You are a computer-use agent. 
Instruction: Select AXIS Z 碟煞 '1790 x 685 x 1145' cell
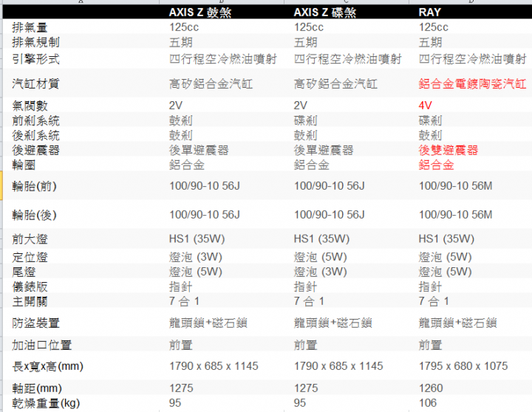338,366
